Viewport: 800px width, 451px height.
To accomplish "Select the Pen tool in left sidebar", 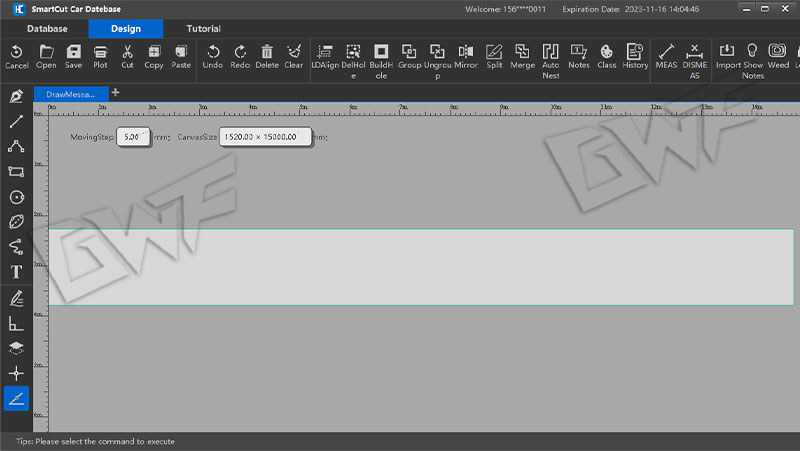I will (x=16, y=96).
